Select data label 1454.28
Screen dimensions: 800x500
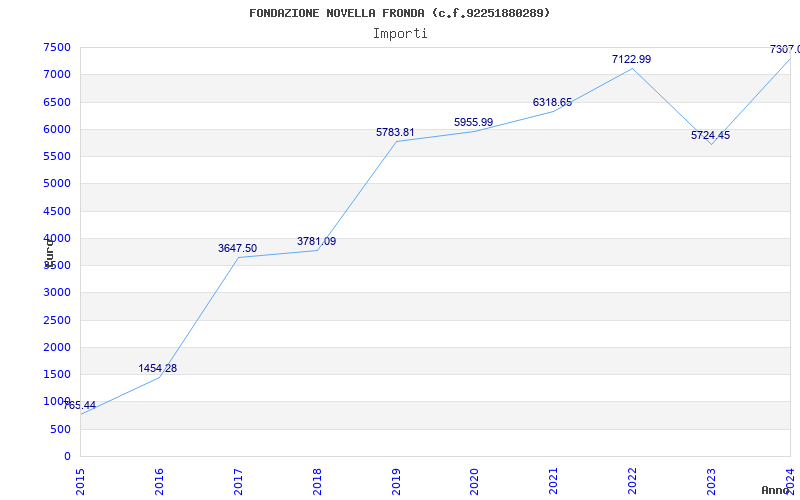pos(158,368)
